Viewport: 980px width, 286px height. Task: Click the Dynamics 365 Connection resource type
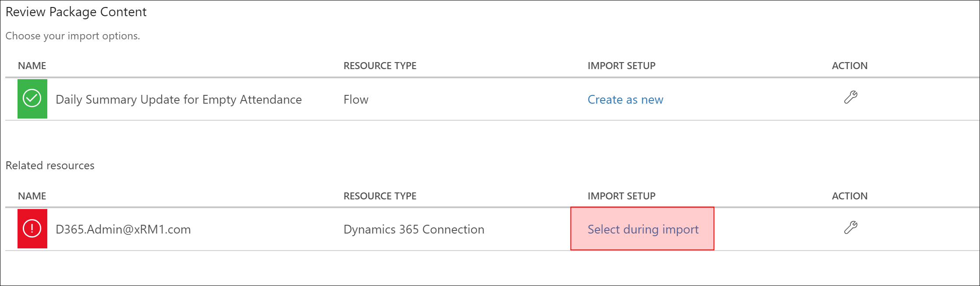point(414,229)
